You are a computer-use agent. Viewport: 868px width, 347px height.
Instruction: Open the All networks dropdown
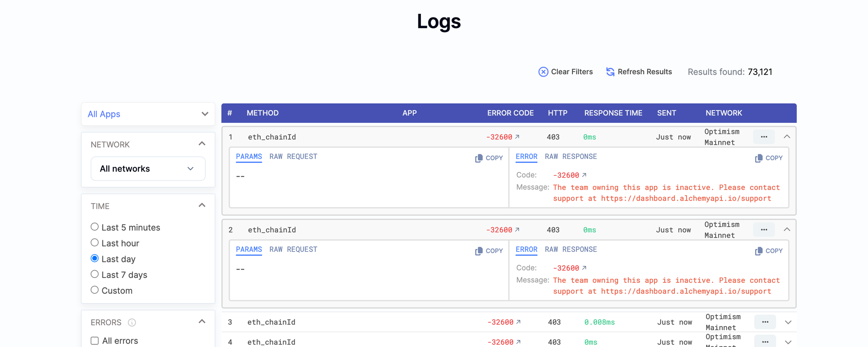pos(148,169)
